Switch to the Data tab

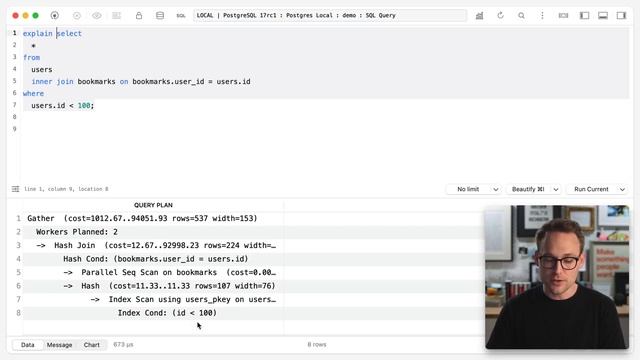[28, 345]
